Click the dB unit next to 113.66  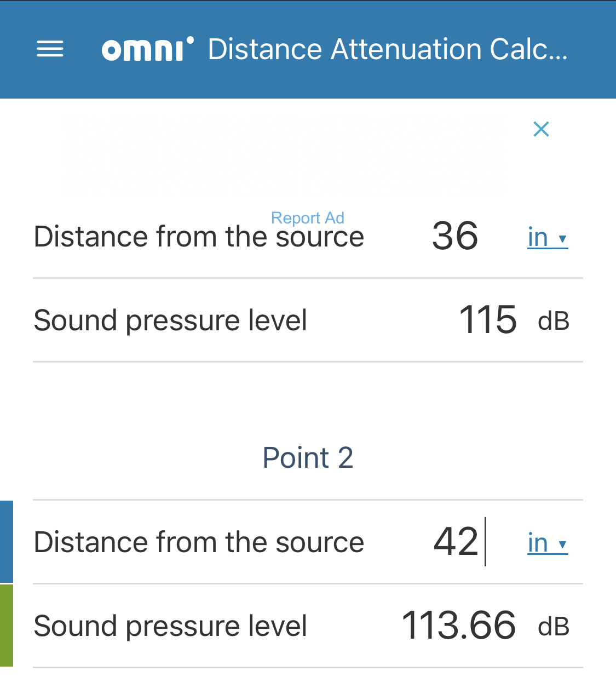coord(554,627)
